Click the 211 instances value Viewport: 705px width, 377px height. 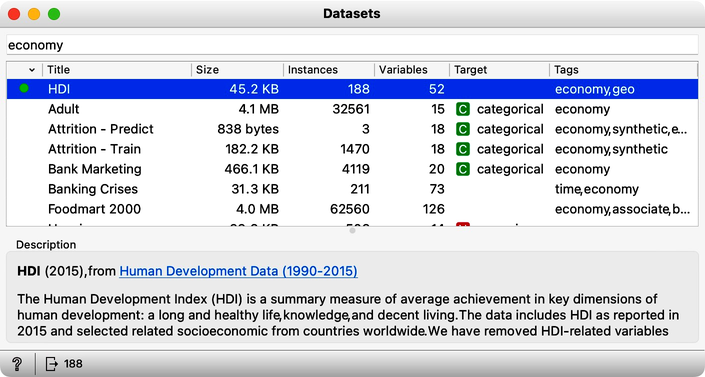(x=360, y=189)
